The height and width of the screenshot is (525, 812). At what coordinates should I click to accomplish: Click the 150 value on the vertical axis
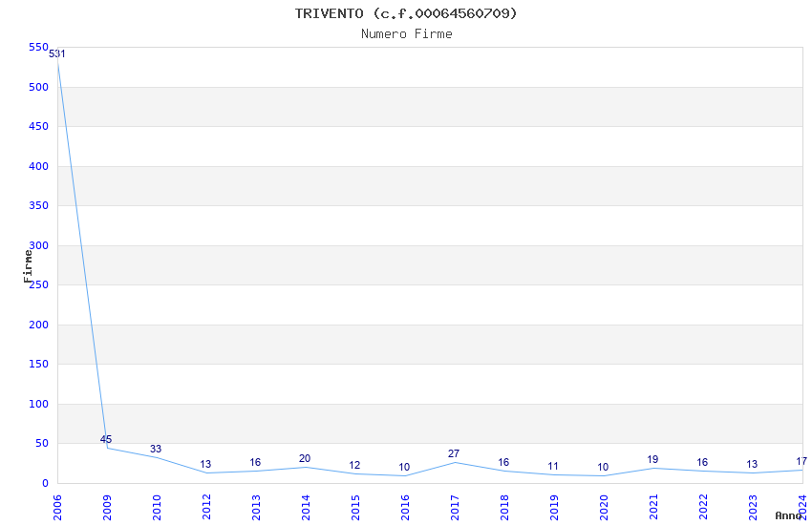(38, 364)
